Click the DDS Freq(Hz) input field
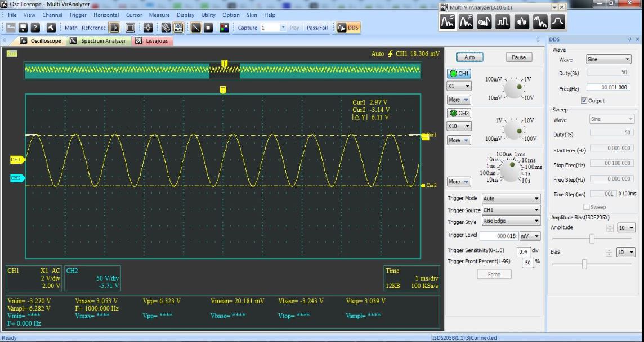The width and height of the screenshot is (644, 342). pyautogui.click(x=608, y=88)
